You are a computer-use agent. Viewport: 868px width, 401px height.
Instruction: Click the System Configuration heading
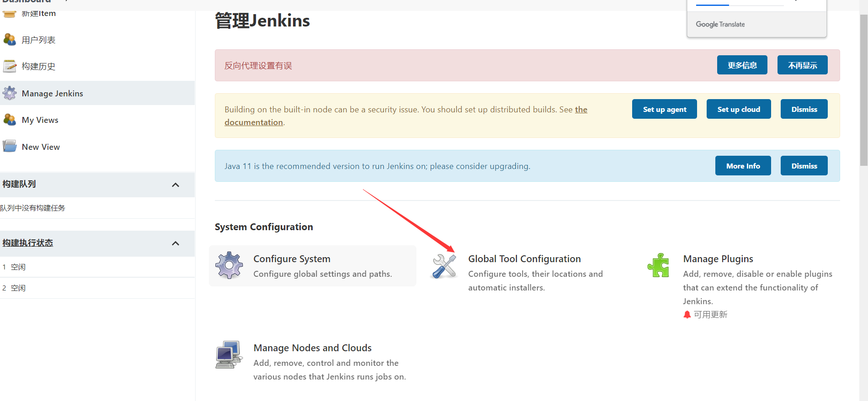264,227
